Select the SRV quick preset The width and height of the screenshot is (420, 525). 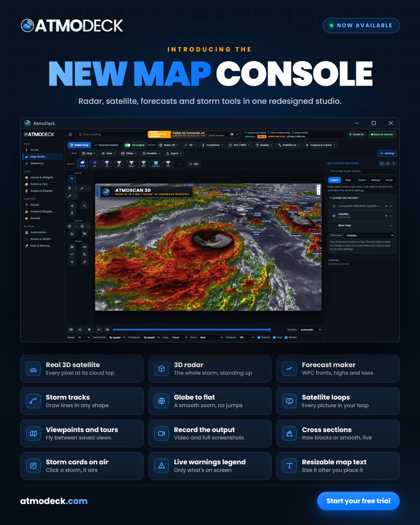click(x=119, y=164)
